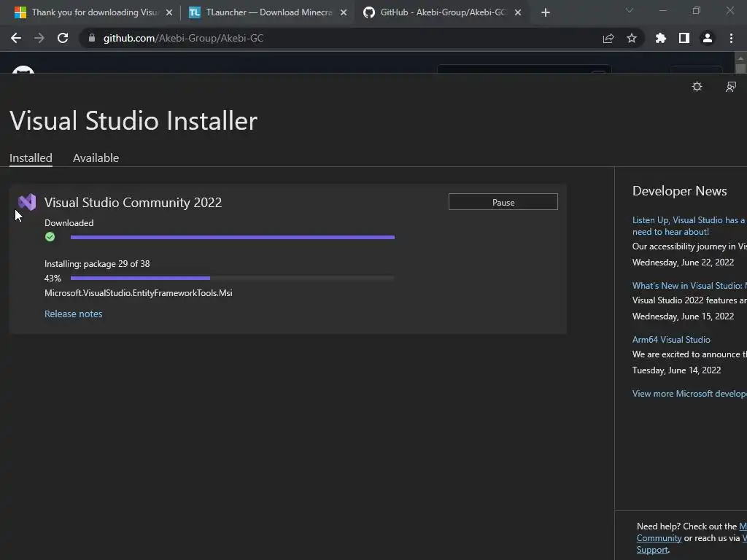The image size is (747, 560).
Task: Click the 43% installing progress bar
Action: (x=233, y=278)
